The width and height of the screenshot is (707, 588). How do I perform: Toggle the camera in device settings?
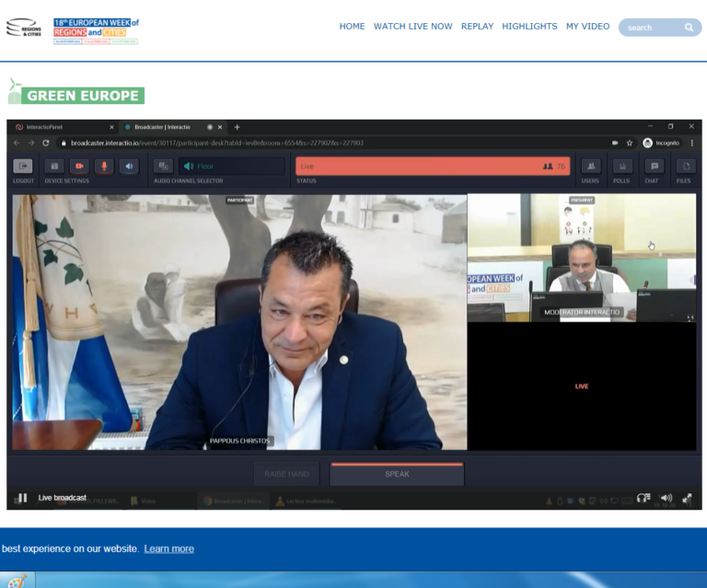click(x=79, y=167)
